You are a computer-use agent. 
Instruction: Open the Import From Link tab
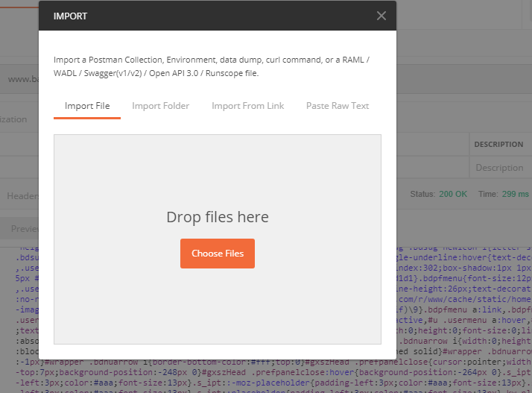click(247, 106)
